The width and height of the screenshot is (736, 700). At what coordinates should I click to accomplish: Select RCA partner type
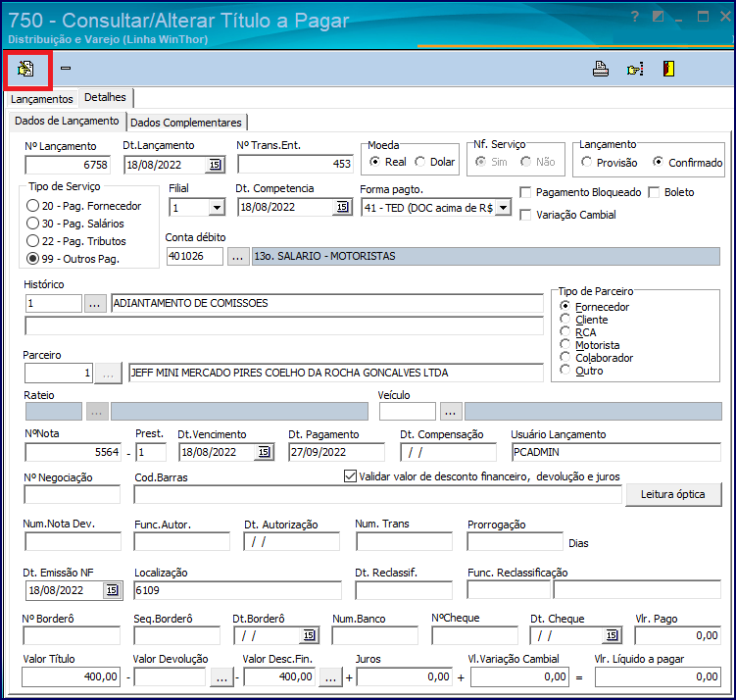pos(565,332)
